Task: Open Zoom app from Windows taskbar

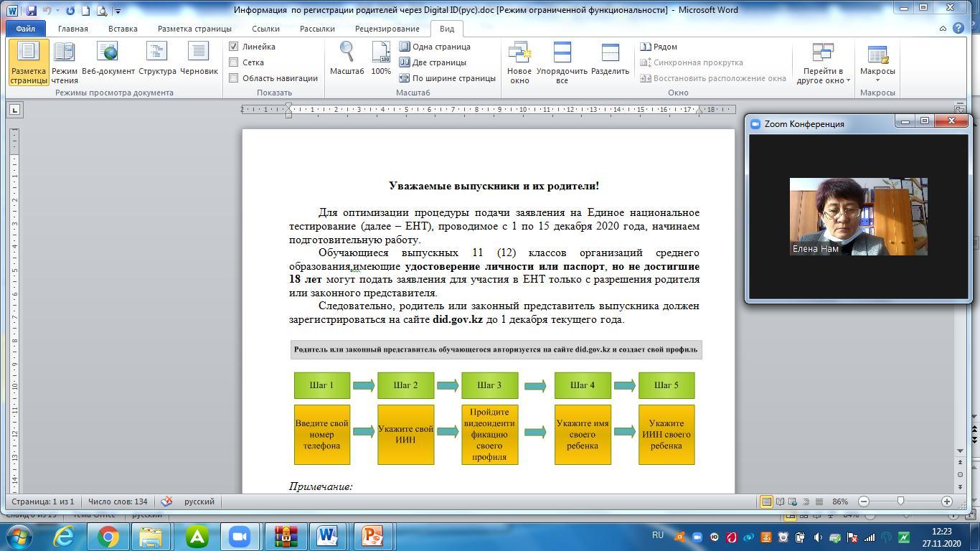Action: [x=239, y=536]
